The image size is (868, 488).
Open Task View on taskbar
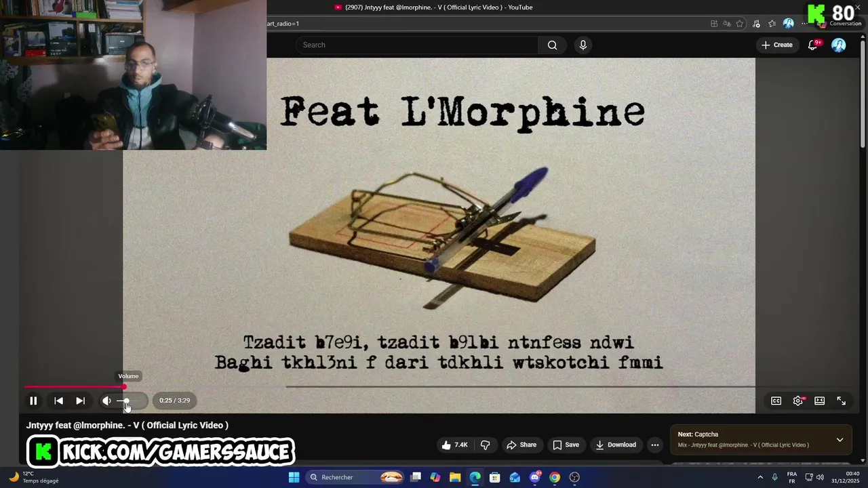click(416, 477)
